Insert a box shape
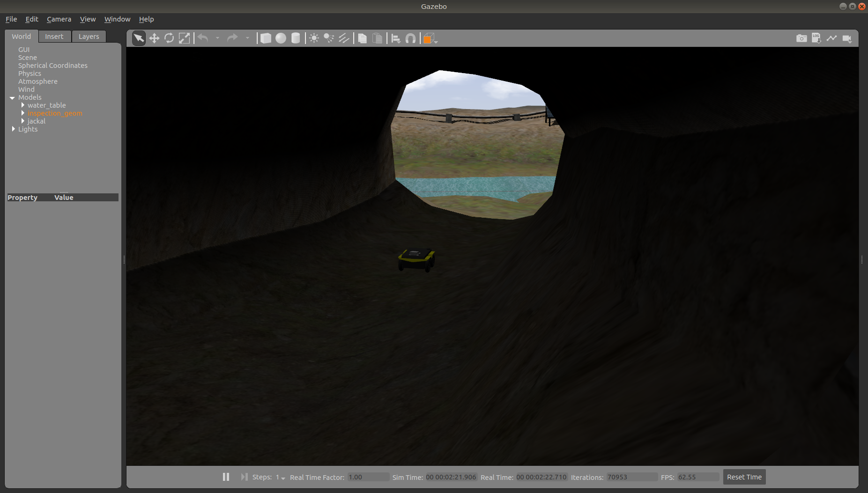Screen dimensions: 868x493 [266, 38]
